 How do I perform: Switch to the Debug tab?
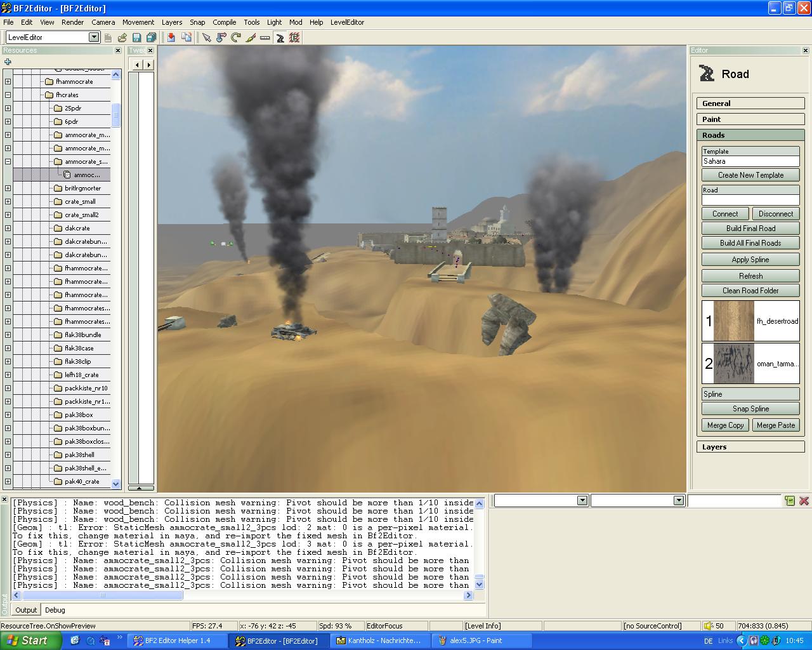pos(55,610)
